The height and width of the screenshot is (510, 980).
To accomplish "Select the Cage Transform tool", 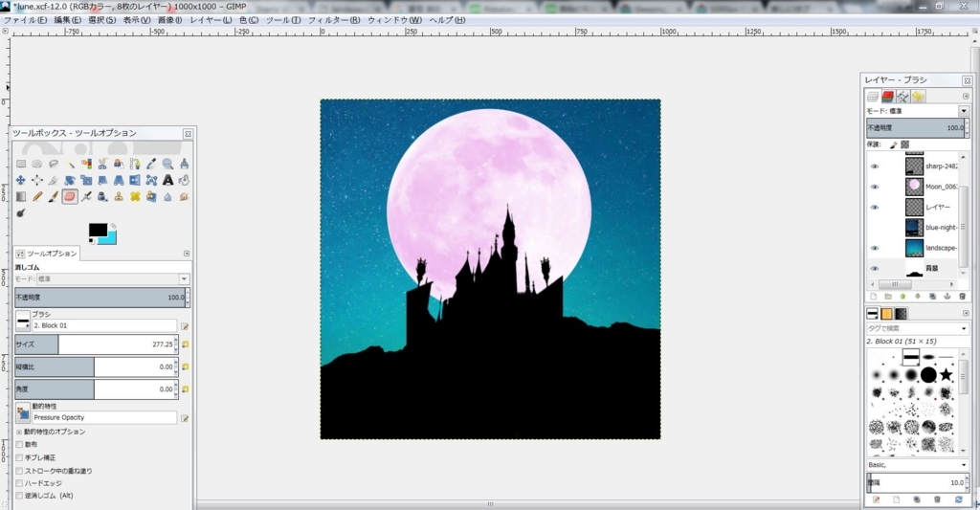I will click(x=151, y=180).
